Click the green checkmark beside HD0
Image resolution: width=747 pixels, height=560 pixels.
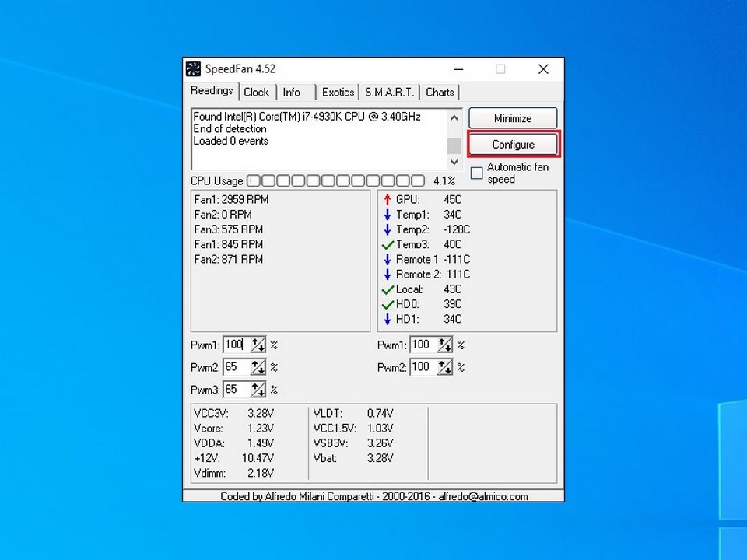point(388,304)
